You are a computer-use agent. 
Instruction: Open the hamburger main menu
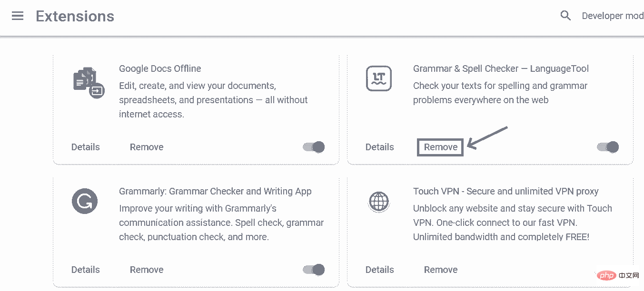(x=18, y=16)
